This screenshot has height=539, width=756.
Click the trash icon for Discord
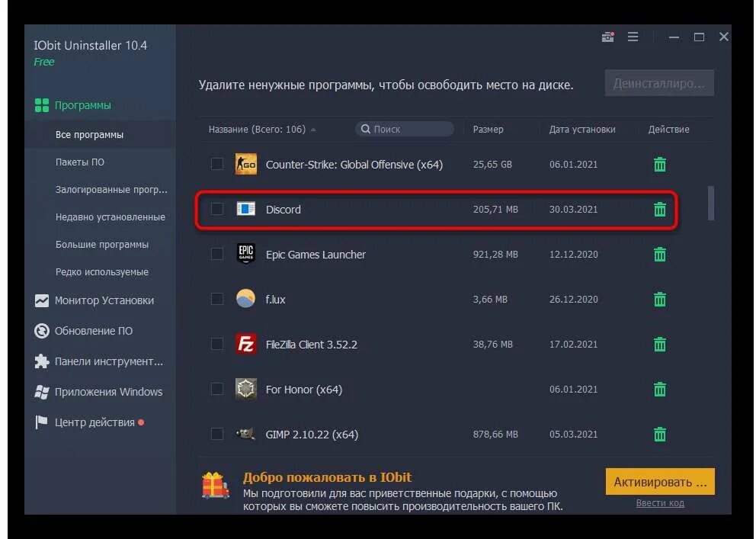tap(659, 209)
